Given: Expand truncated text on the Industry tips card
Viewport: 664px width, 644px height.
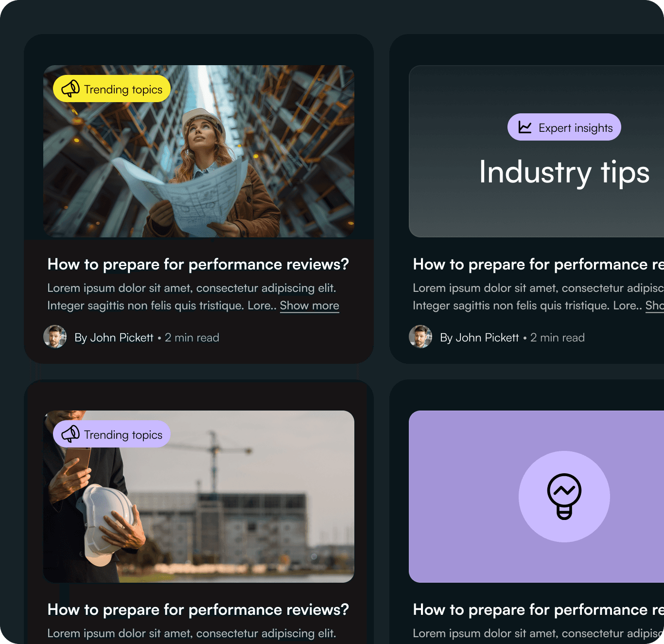Looking at the screenshot, I should [x=655, y=306].
